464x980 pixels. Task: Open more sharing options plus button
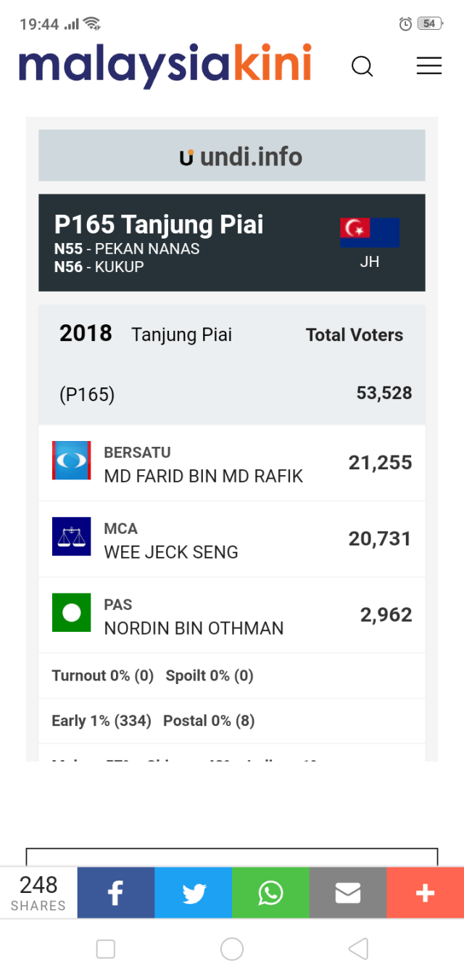tap(425, 893)
